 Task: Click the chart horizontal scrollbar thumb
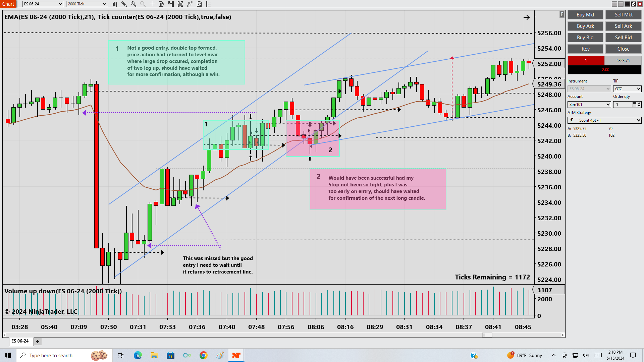487,335
